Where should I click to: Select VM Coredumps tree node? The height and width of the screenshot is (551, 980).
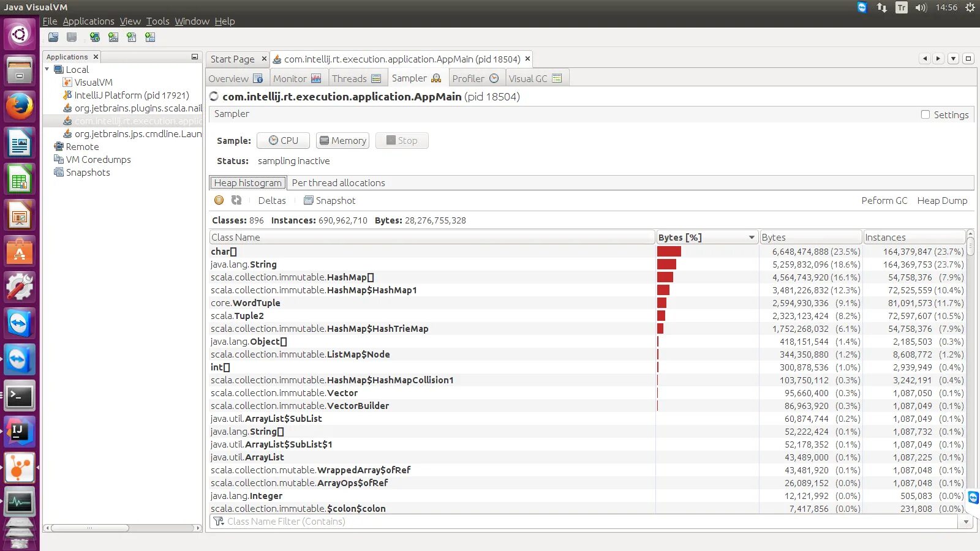92,159
